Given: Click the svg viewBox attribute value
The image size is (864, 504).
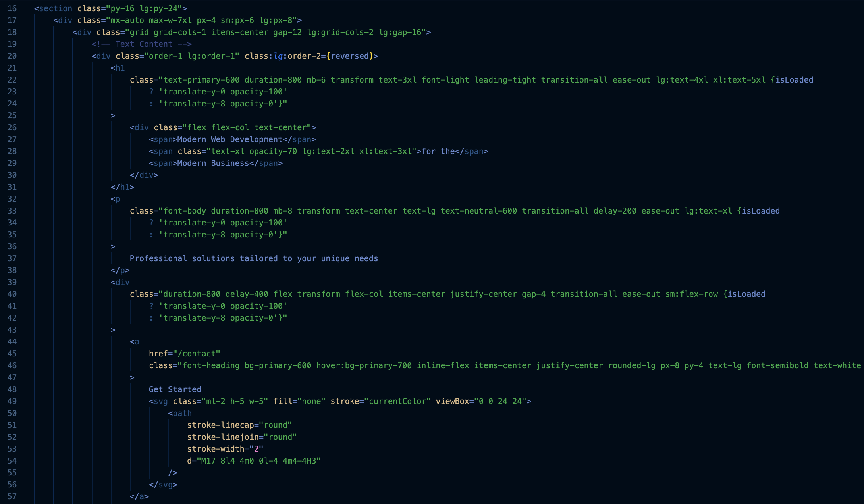Looking at the screenshot, I should click(500, 401).
